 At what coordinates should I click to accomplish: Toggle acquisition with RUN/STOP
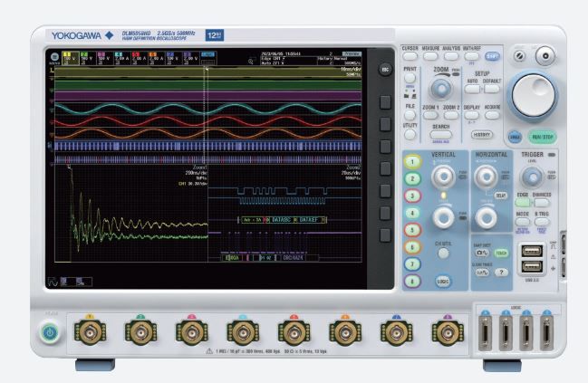point(543,137)
